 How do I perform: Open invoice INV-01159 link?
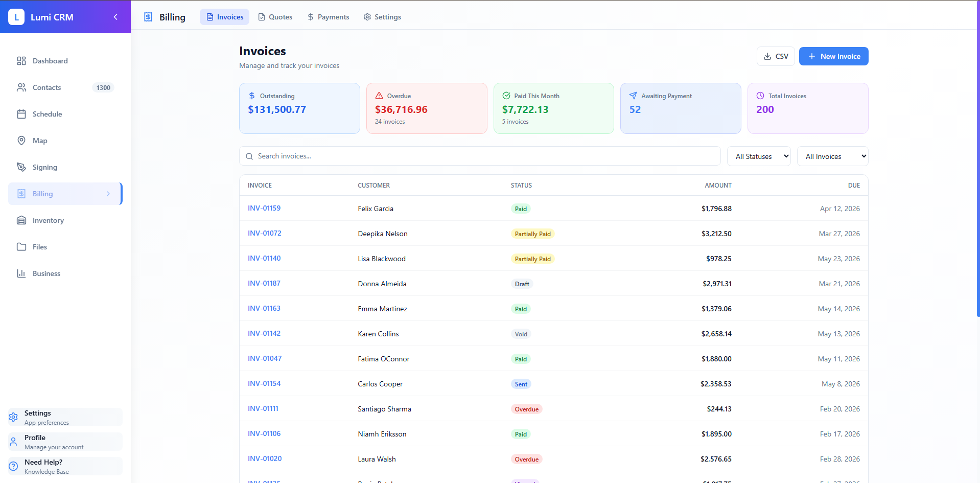pos(264,208)
